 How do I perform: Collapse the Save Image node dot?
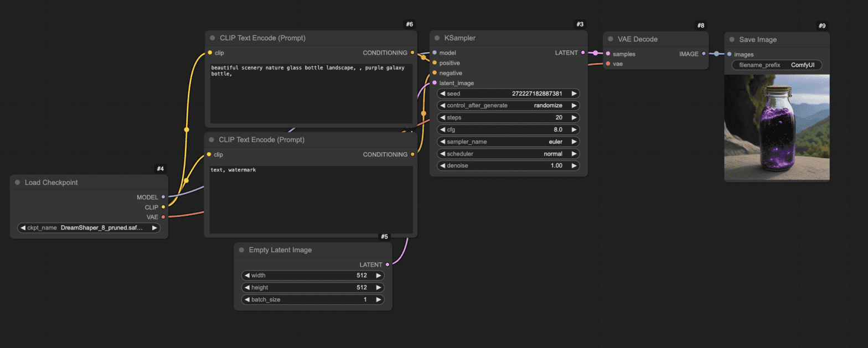(x=732, y=40)
